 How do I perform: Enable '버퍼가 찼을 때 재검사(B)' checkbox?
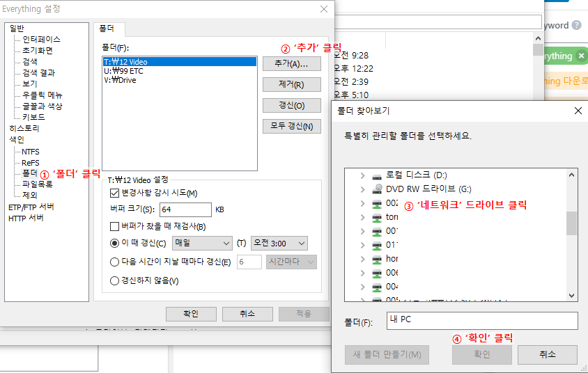[x=114, y=227]
